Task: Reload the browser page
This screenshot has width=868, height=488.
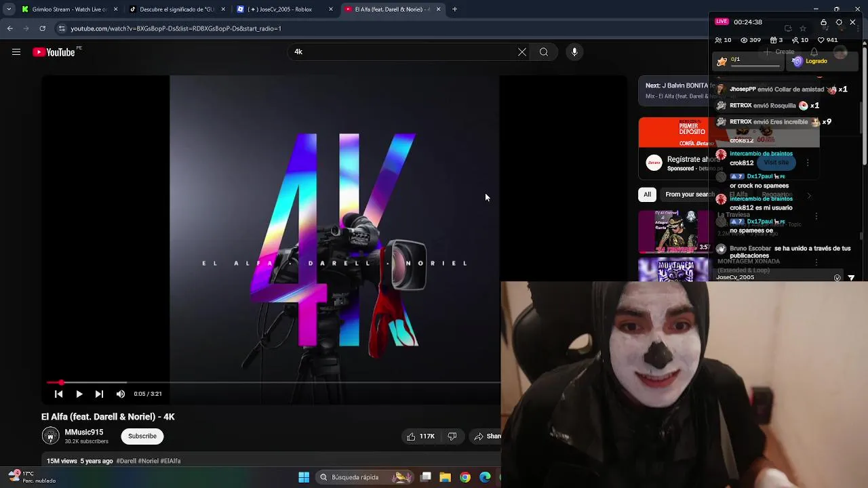Action: [42, 28]
